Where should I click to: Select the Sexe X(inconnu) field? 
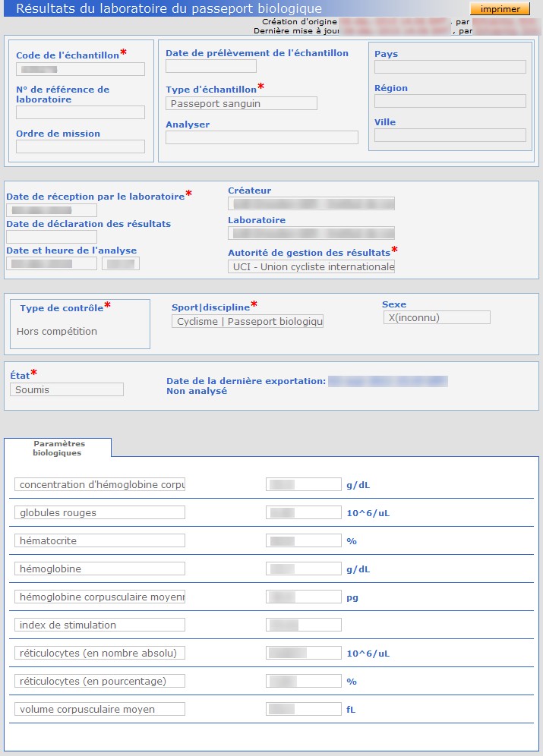click(437, 317)
